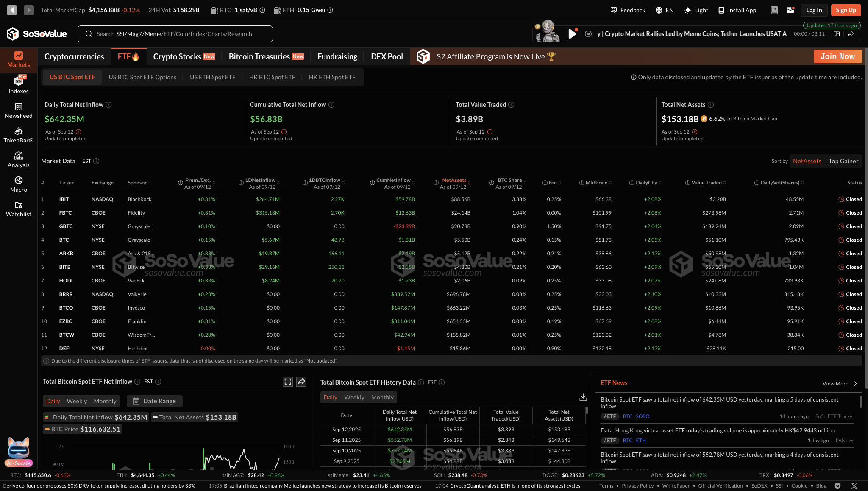
Task: Toggle the BTC Price chart legend
Action: tap(83, 429)
